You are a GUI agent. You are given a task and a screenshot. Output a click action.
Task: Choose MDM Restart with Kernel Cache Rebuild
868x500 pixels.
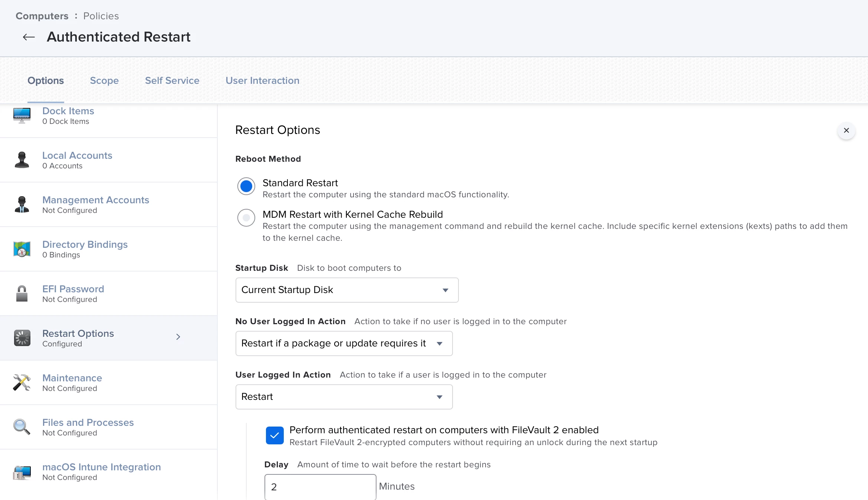246,218
